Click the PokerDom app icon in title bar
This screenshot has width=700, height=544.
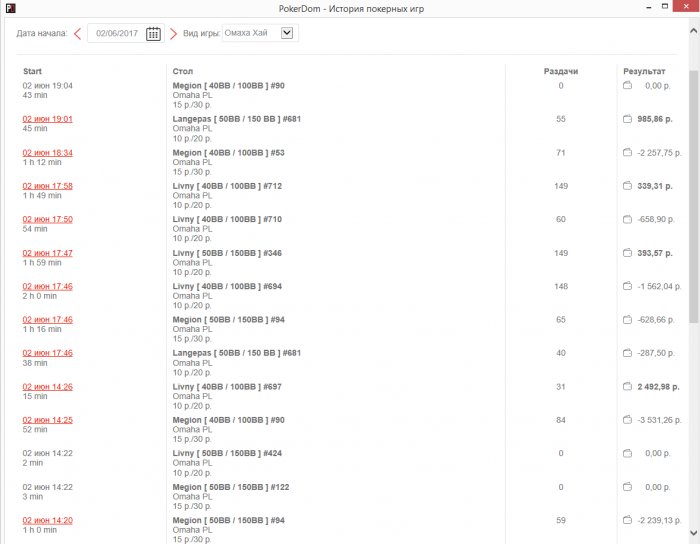coord(10,8)
